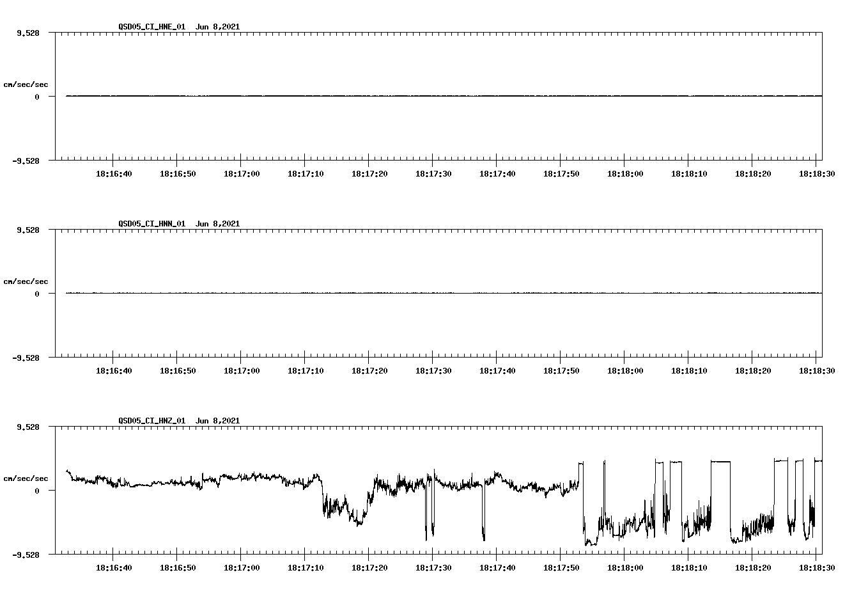The width and height of the screenshot is (868, 591).
Task: Select the 9.528 upper limit on HNZ plot
Action: tap(28, 427)
